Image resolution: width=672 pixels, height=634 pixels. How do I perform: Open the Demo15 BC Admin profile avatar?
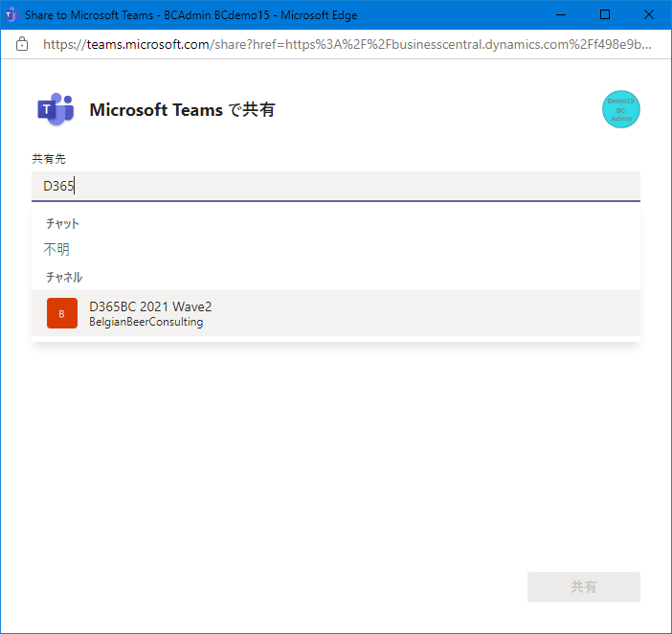[620, 109]
